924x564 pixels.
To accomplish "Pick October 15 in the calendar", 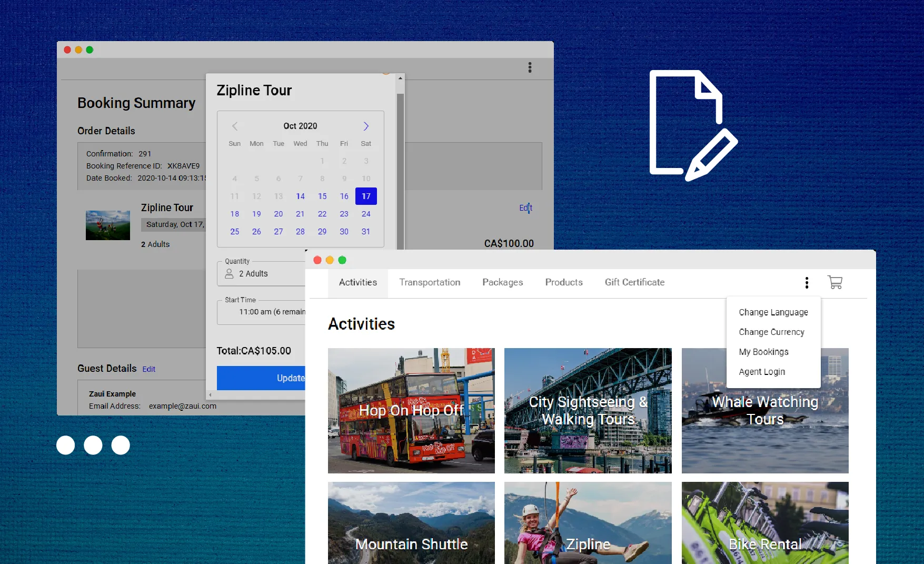I will point(322,196).
